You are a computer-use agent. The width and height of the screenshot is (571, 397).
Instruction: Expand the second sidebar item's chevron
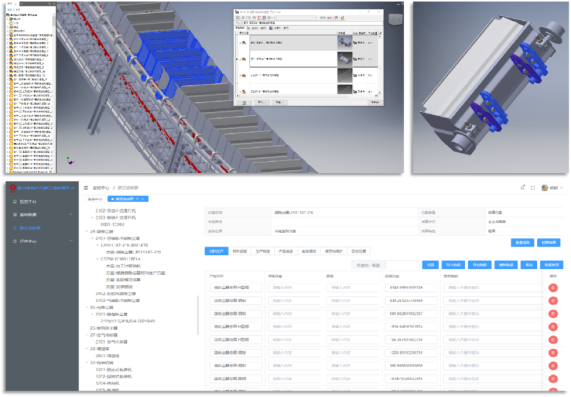coord(71,215)
